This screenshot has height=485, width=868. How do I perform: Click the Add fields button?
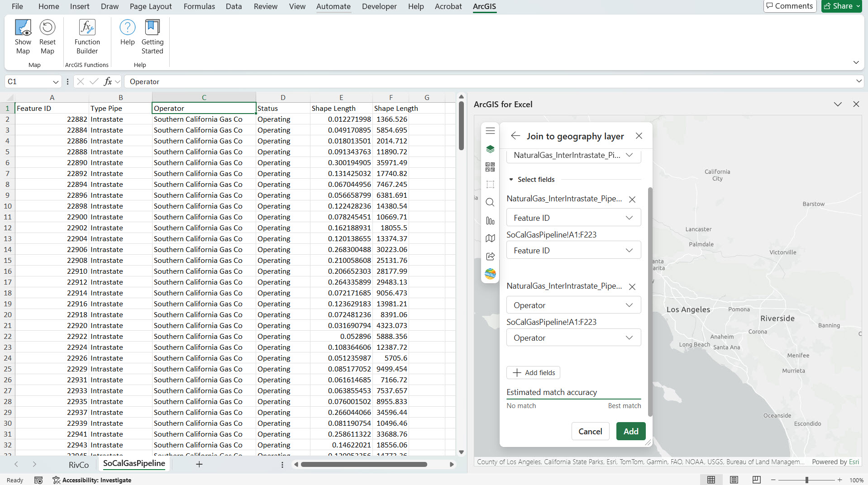533,372
